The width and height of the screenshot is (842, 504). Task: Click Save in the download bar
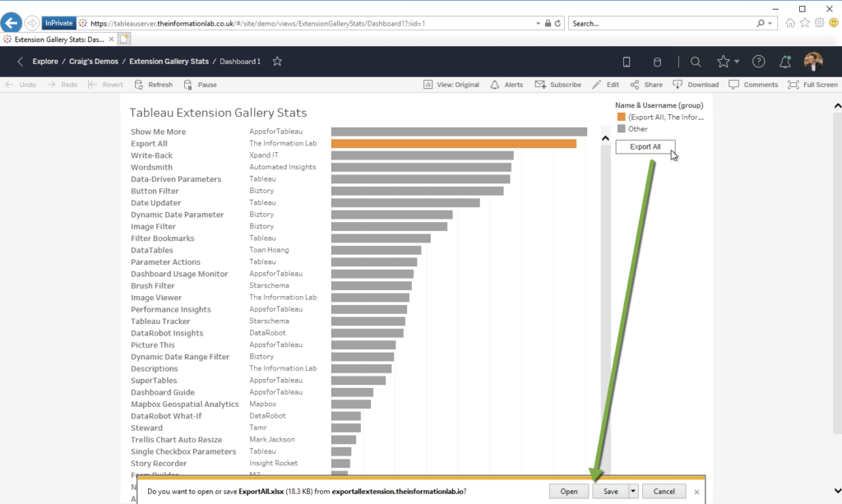[610, 491]
